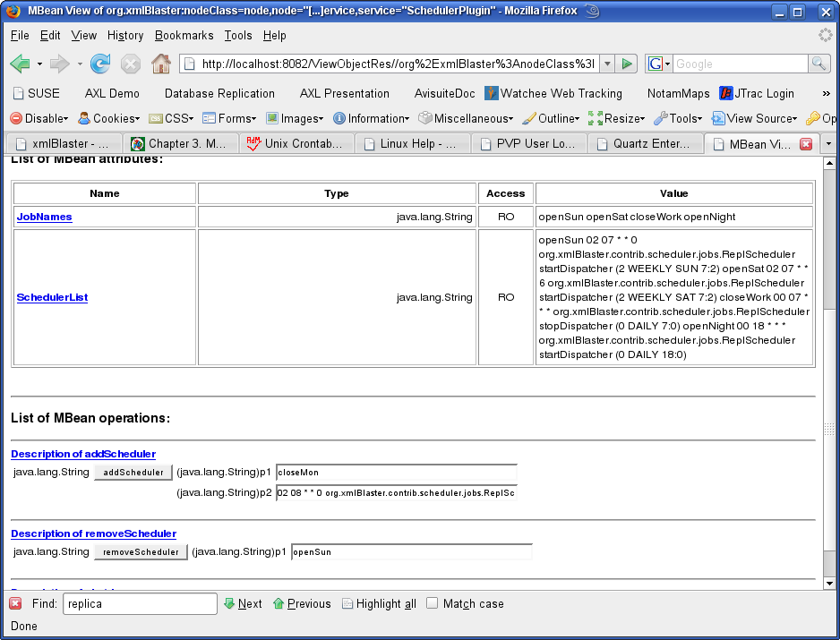The height and width of the screenshot is (640, 840).
Task: Open the Watchee Web Tracking bookmark
Action: point(554,93)
